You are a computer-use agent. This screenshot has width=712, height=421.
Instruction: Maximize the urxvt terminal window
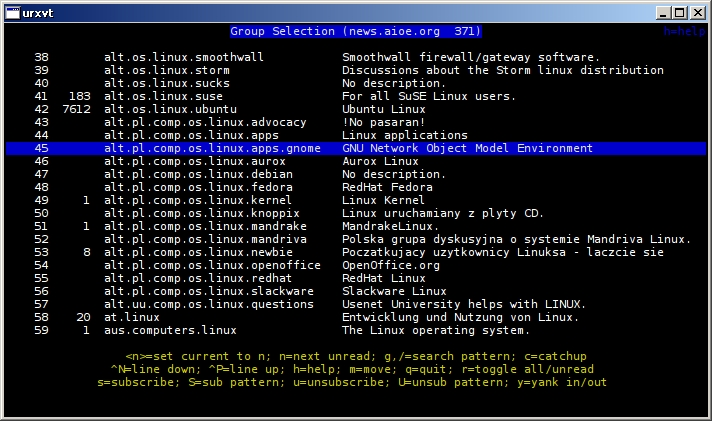(x=680, y=12)
